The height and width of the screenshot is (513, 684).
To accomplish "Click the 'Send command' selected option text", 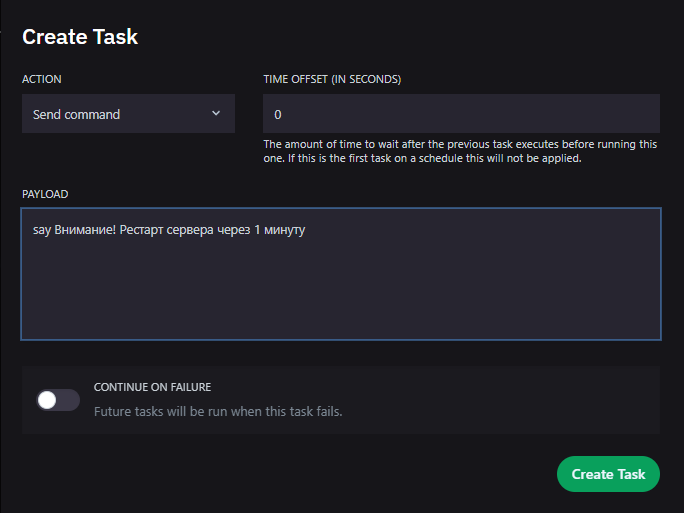I will tap(76, 115).
